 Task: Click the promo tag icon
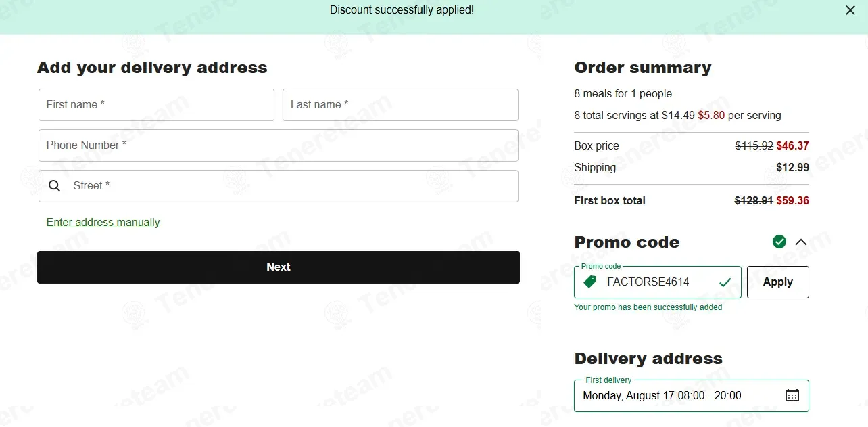(590, 282)
